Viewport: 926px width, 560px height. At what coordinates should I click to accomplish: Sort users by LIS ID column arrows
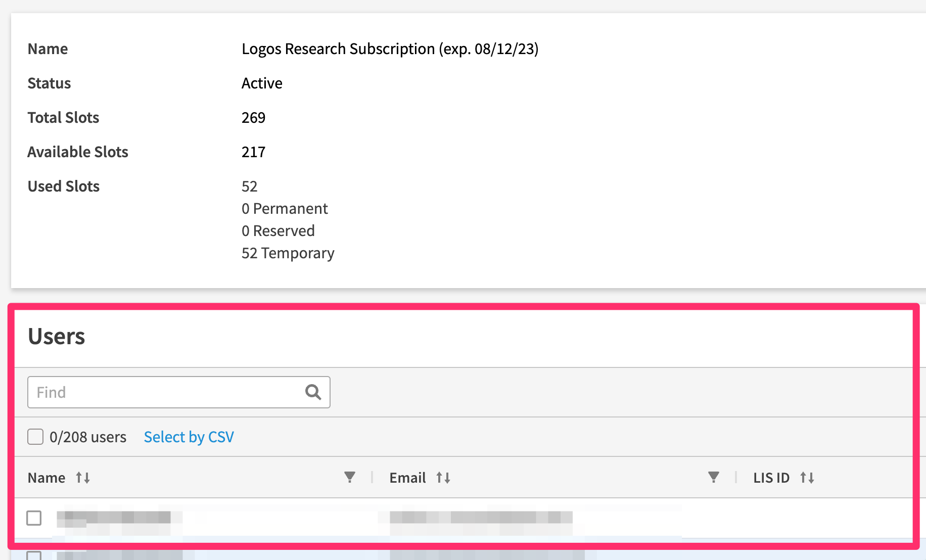click(x=807, y=478)
